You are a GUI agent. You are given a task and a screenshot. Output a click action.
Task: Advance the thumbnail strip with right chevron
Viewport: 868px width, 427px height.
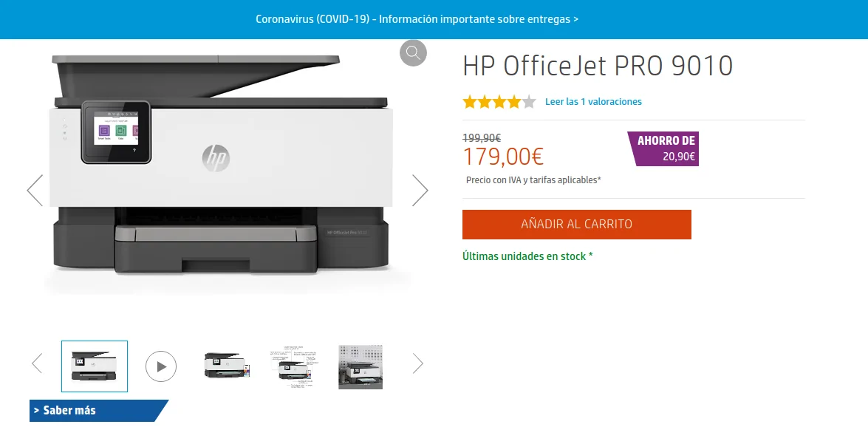point(418,364)
